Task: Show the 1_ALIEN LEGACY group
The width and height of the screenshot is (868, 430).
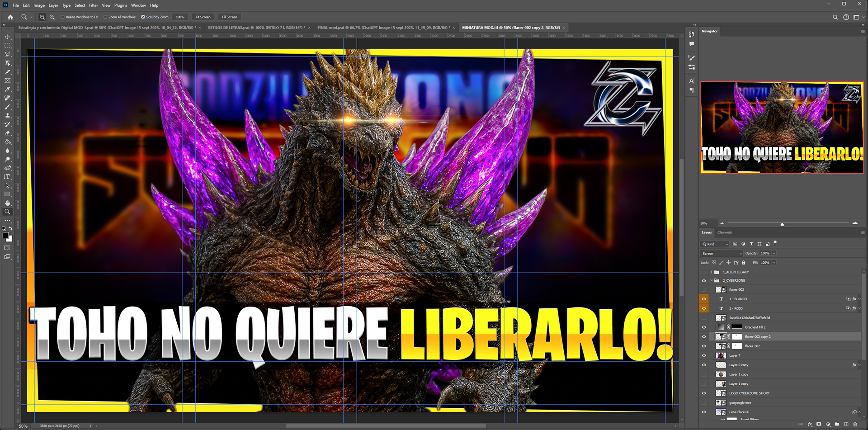Action: [703, 272]
